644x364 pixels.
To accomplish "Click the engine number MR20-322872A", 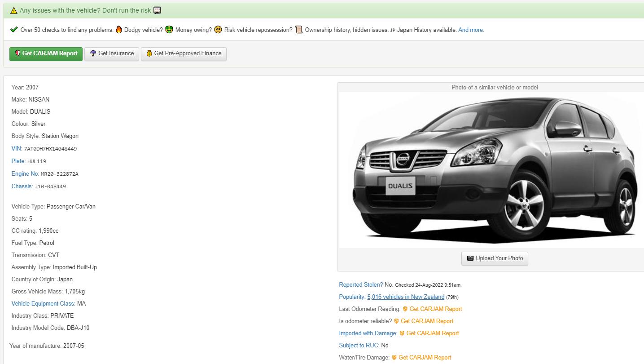I will point(60,174).
